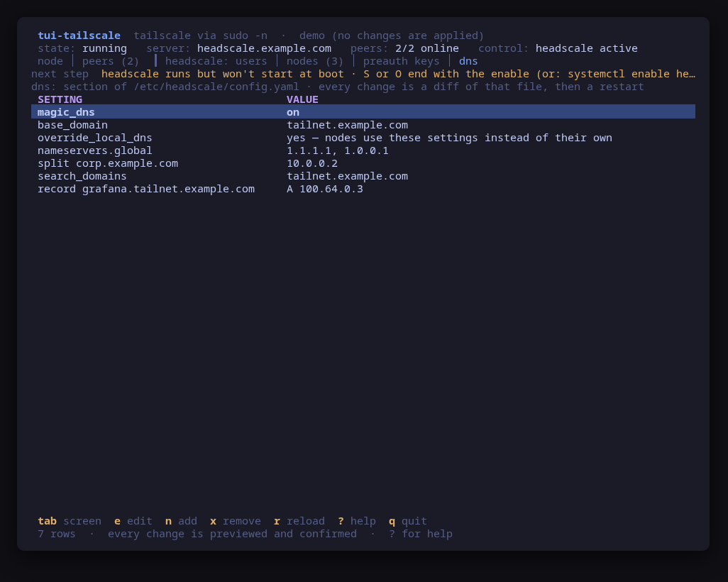Click the split DNS value 10.0.0.2
This screenshot has width=728, height=582.
click(x=312, y=163)
